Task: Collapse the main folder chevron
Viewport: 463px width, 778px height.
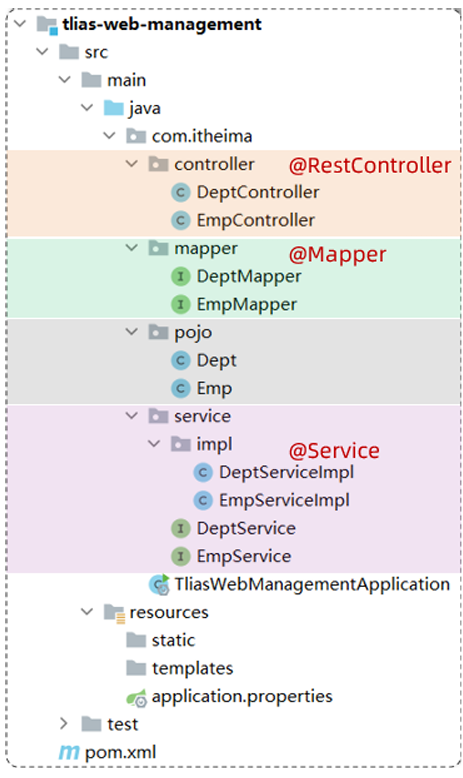Action: pyautogui.click(x=65, y=79)
